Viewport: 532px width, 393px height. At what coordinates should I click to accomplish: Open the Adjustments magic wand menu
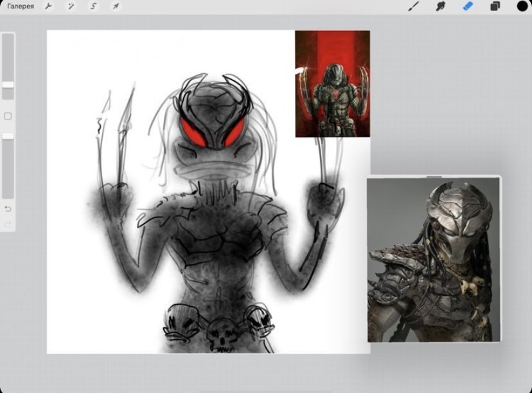tap(71, 6)
